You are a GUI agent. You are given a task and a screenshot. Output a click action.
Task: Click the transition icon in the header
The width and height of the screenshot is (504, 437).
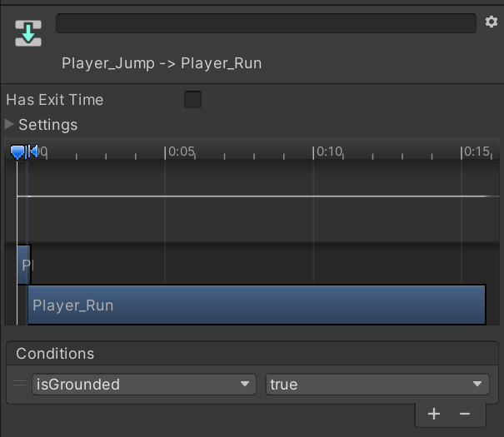(28, 33)
